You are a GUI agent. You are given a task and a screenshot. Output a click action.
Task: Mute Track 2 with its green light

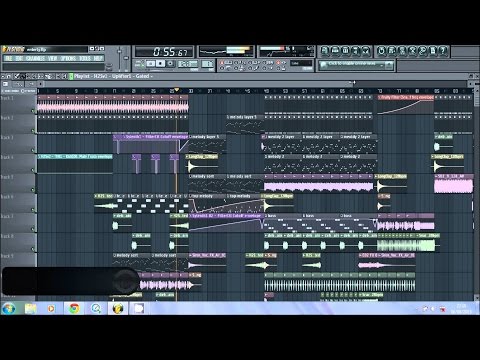tap(33, 130)
